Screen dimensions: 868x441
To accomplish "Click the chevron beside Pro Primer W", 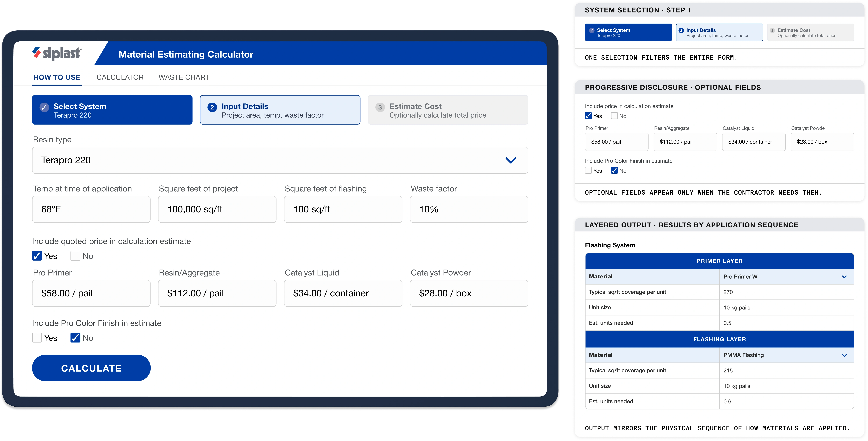I will point(844,277).
